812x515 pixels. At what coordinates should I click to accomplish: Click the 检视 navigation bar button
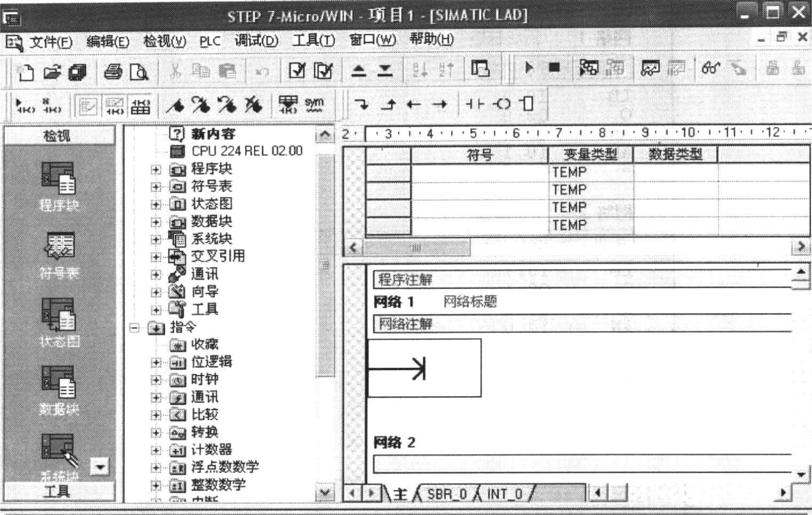[x=59, y=136]
